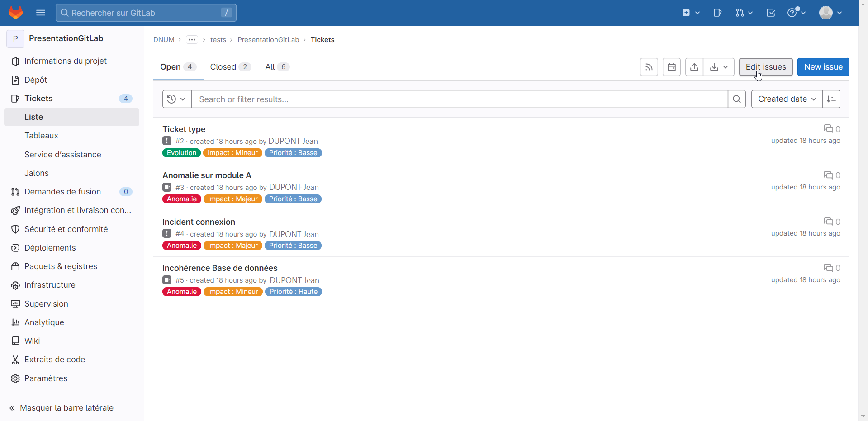Expand the Created date sort dropdown

pos(787,99)
